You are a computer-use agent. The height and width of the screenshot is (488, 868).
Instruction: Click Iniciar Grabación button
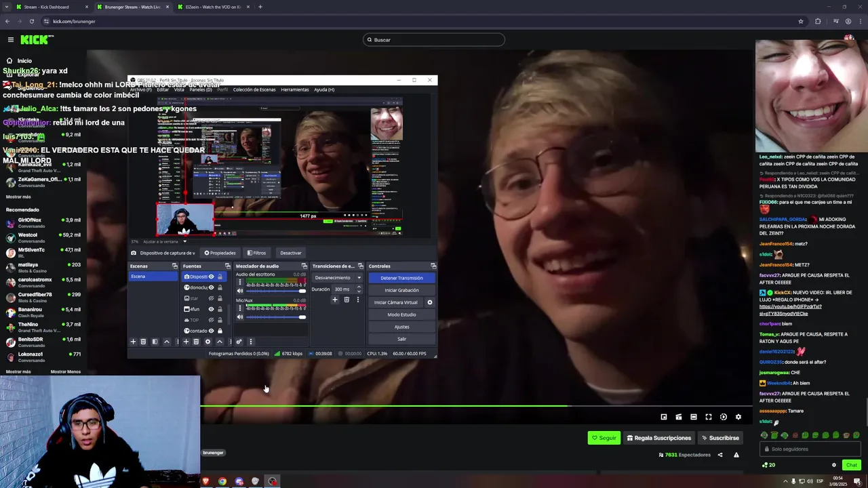click(x=401, y=290)
